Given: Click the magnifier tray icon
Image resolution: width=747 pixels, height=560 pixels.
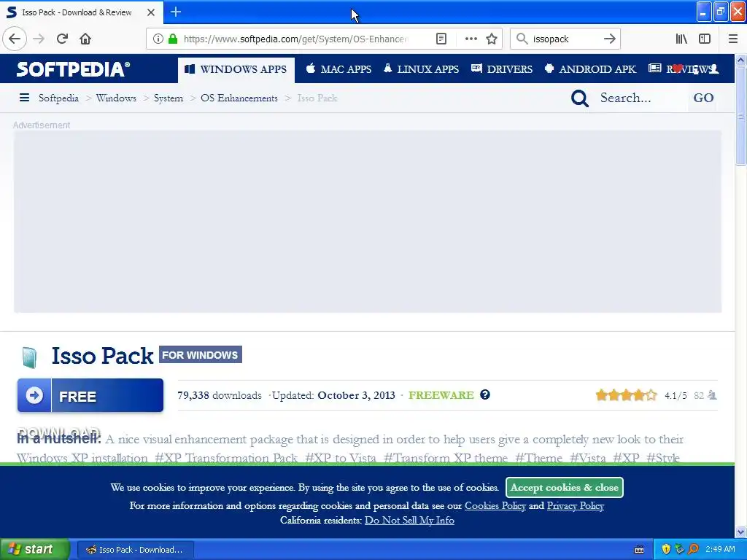Looking at the screenshot, I should [x=693, y=550].
